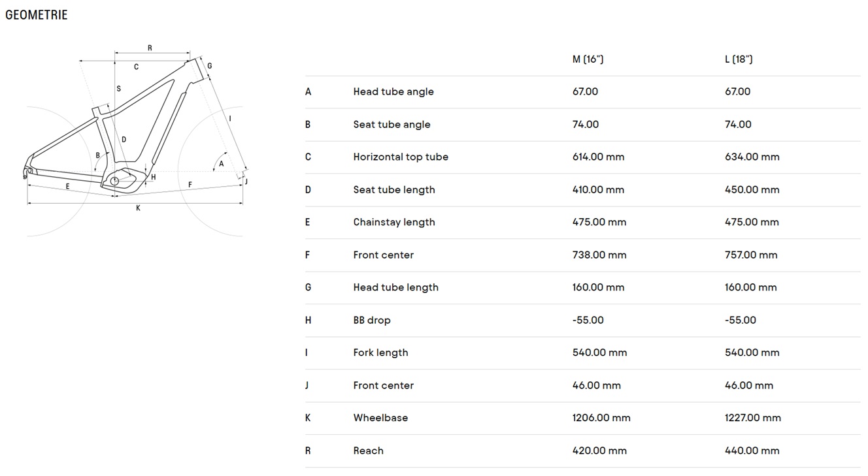Screen dimensions: 868x476
Task: Click the Horizontal top tube label
Action: pyautogui.click(x=401, y=157)
